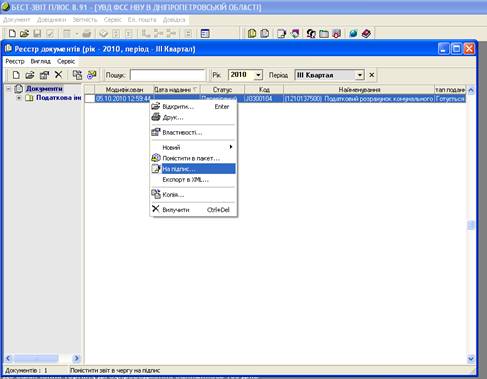Clear the period filter with the X button
This screenshot has width=487, height=379.
click(x=372, y=75)
